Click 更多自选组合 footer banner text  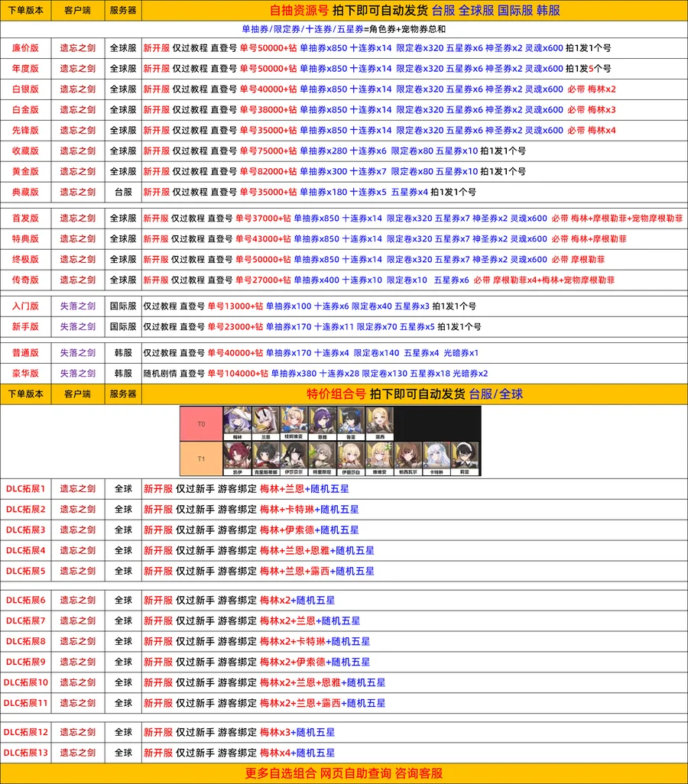pyautogui.click(x=281, y=773)
